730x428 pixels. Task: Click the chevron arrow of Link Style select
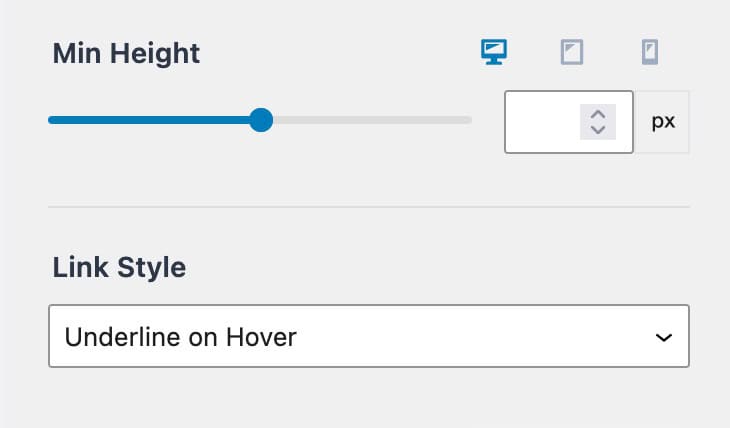click(x=663, y=338)
